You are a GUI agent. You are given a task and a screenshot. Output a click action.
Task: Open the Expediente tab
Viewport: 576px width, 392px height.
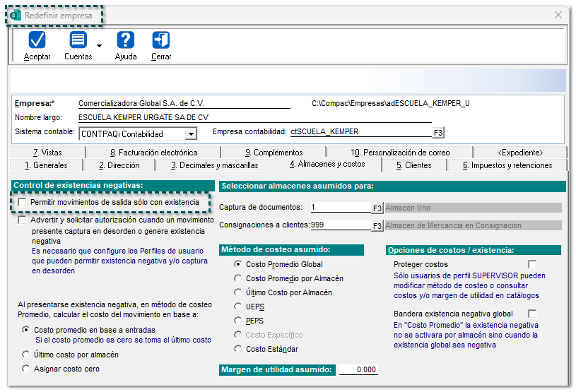coord(519,152)
